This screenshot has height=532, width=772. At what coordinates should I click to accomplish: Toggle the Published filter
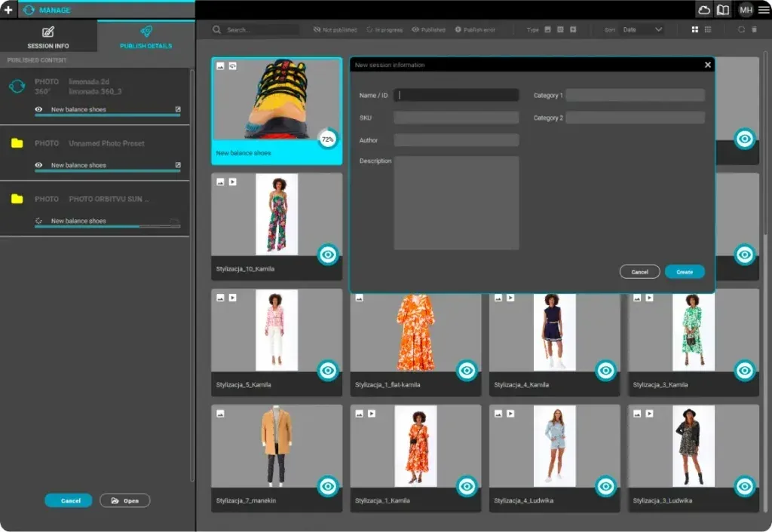[x=428, y=29]
